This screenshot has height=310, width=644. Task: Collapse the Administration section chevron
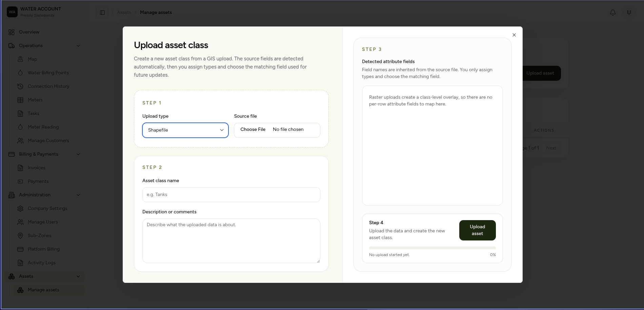[x=78, y=195]
